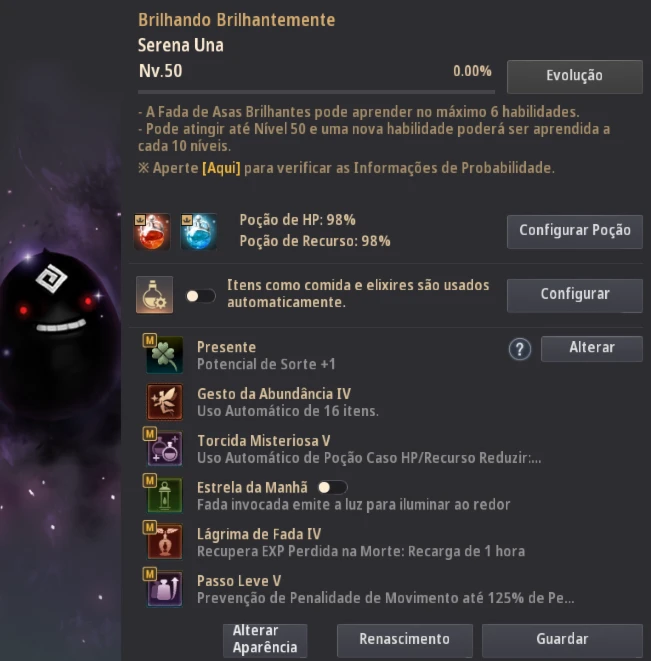Screen dimensions: 651x661
Task: Select the Gesto da Abundância IV fairy icon
Action: click(164, 401)
